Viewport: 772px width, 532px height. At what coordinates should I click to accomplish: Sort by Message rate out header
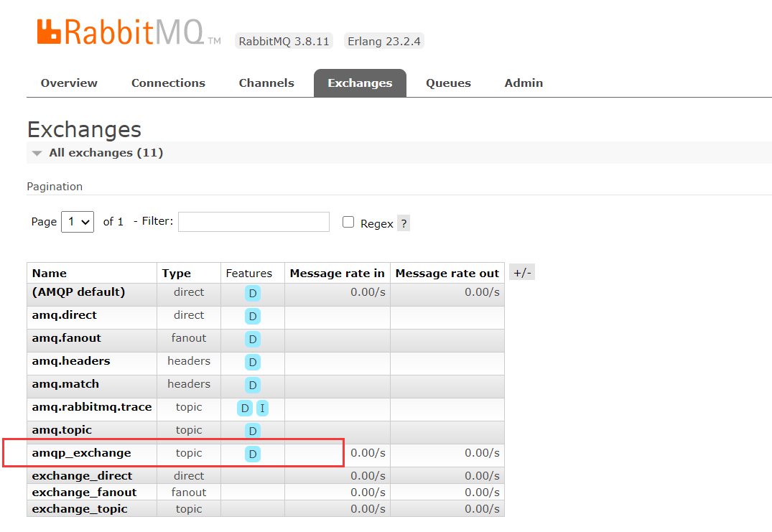[447, 274]
